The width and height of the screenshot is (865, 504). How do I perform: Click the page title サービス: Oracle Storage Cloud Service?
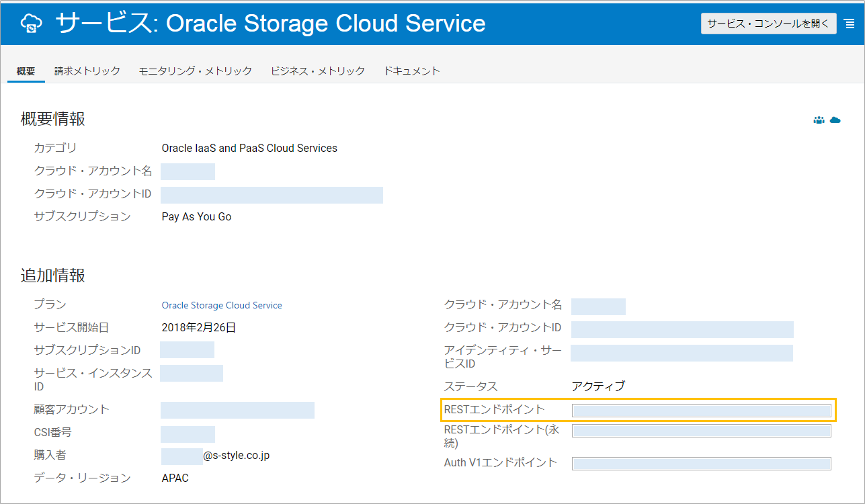coord(270,24)
